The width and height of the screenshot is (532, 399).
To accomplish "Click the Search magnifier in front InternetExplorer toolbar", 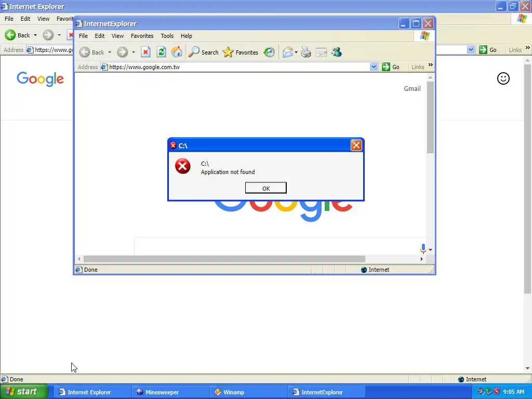I will (x=203, y=52).
